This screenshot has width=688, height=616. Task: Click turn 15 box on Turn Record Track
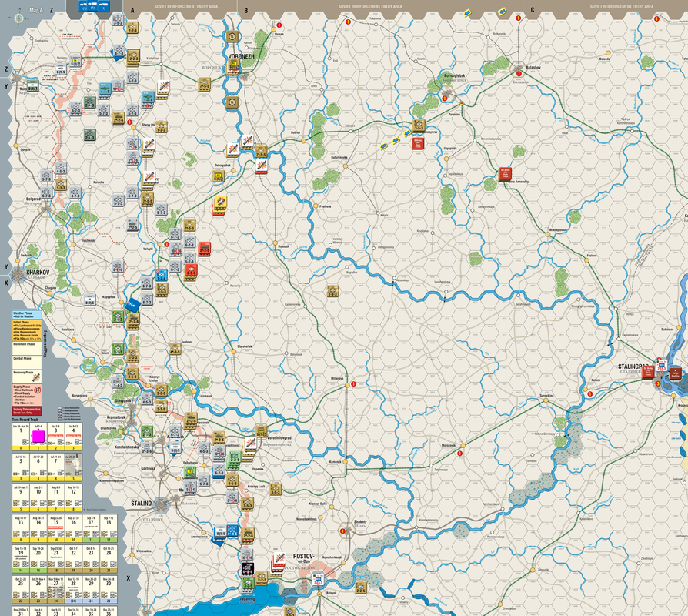pos(55,529)
